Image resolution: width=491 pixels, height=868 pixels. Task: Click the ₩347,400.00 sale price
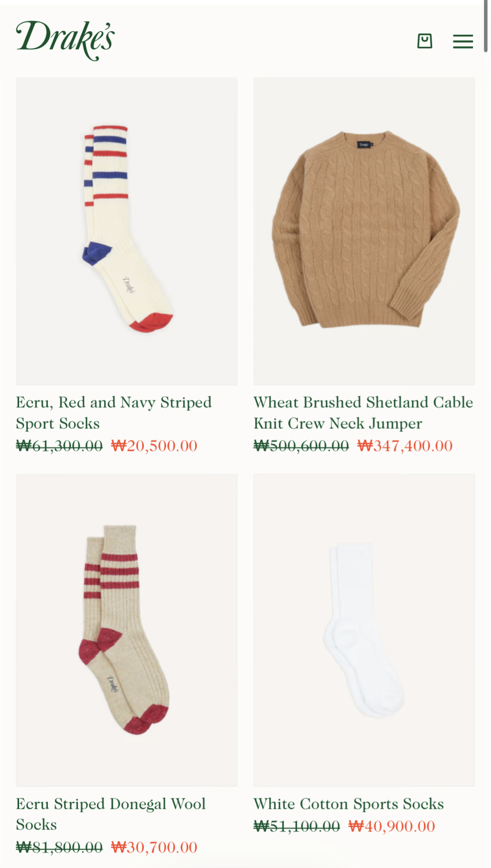[x=405, y=446]
